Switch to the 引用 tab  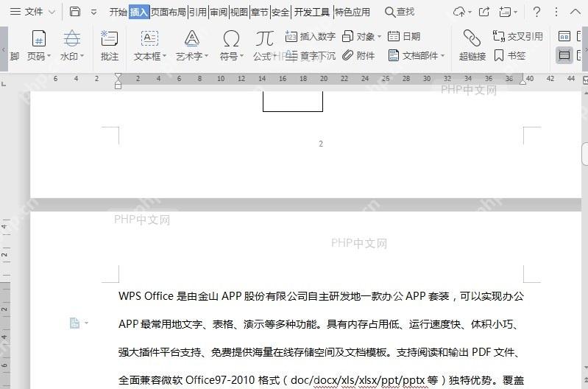pos(198,12)
